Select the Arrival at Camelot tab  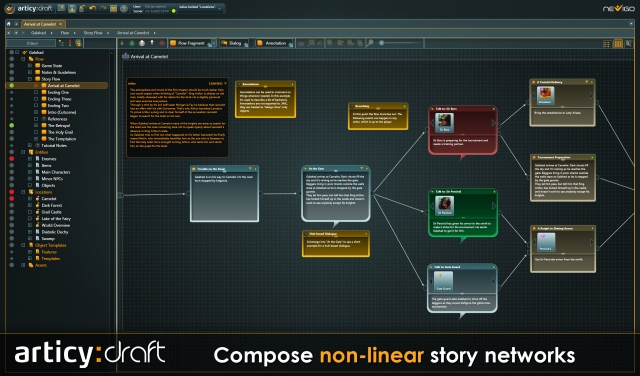(x=40, y=24)
